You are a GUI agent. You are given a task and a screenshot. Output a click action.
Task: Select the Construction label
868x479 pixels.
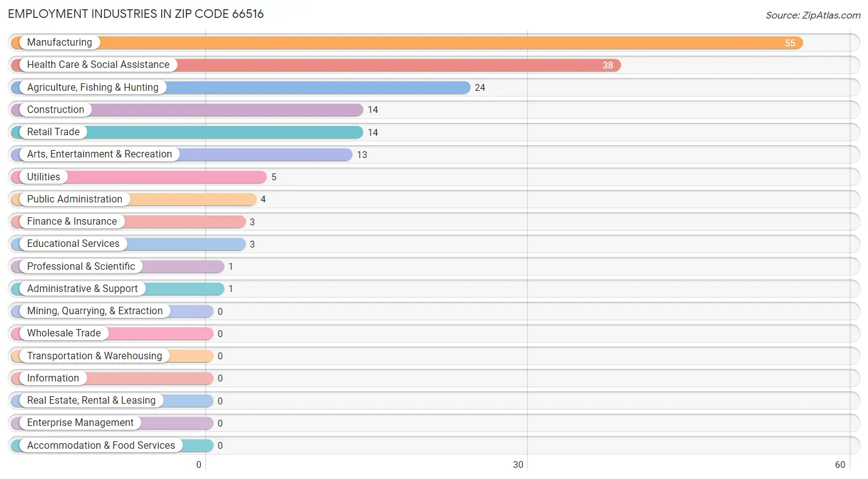point(56,110)
